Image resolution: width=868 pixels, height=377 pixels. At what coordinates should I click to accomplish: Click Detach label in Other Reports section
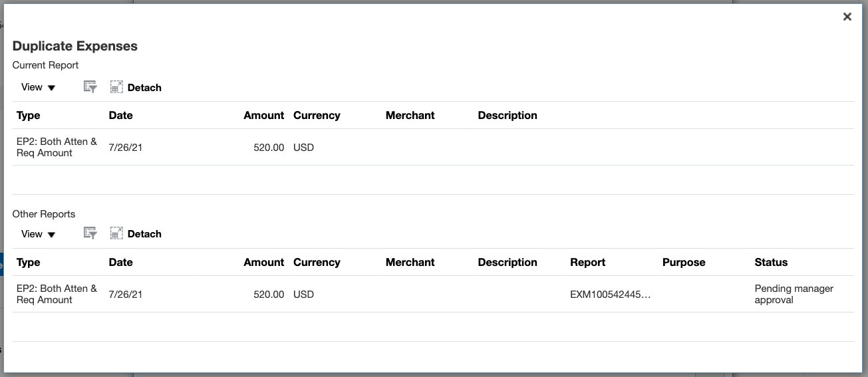click(144, 234)
